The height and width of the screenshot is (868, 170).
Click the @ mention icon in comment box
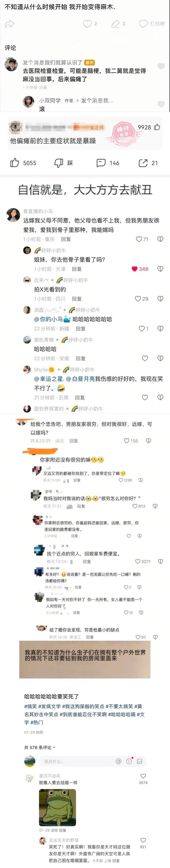pyautogui.click(x=118, y=761)
